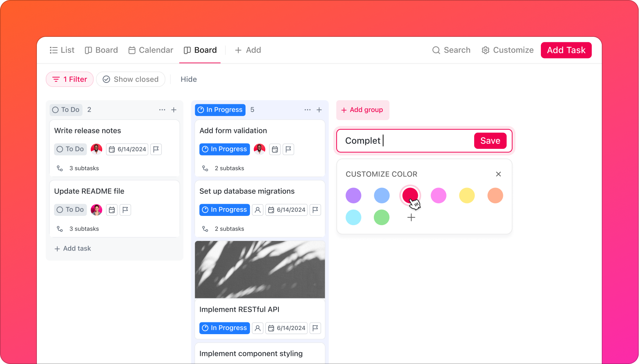Click the To Do column header status chip

[x=66, y=110]
